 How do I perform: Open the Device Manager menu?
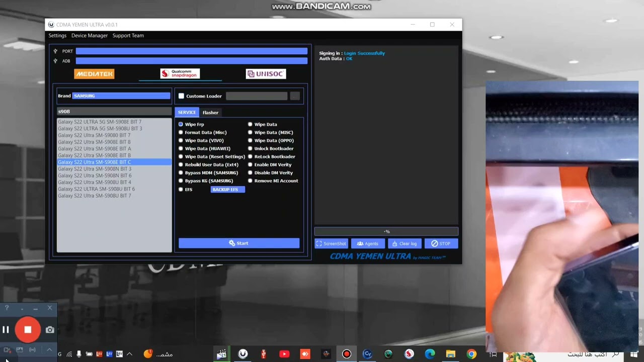[x=90, y=36]
